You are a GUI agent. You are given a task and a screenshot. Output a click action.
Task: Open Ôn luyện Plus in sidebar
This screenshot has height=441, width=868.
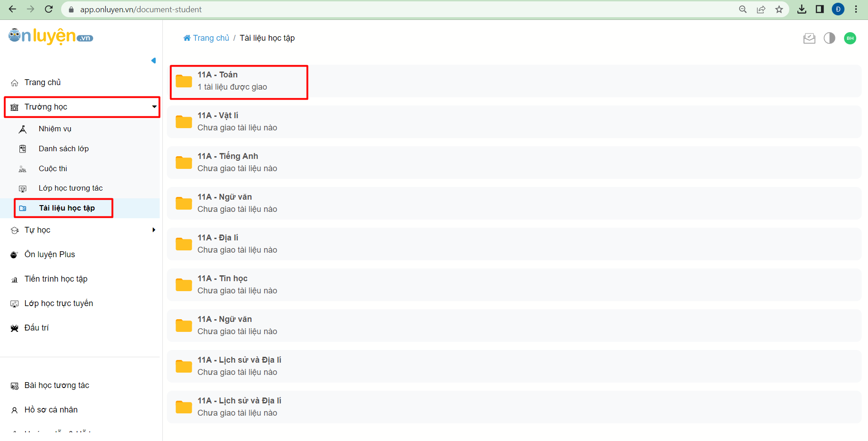[50, 254]
